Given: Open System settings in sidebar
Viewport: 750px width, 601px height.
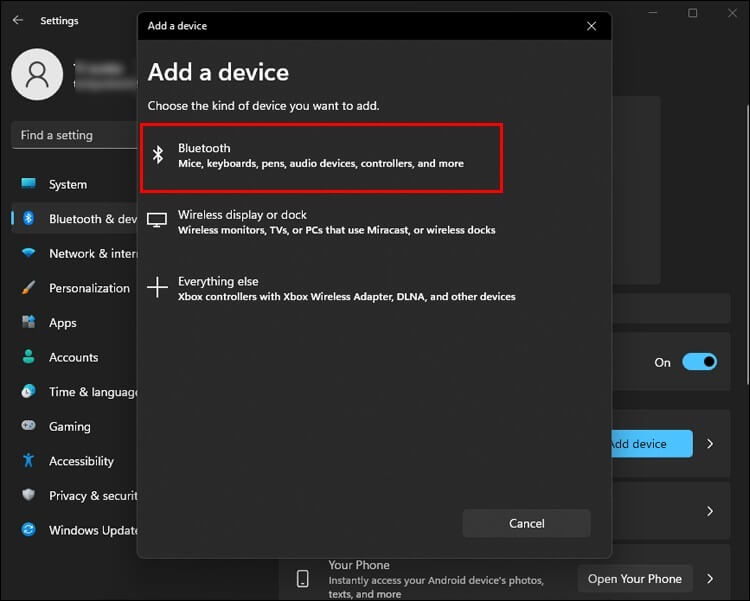Looking at the screenshot, I should [75, 184].
